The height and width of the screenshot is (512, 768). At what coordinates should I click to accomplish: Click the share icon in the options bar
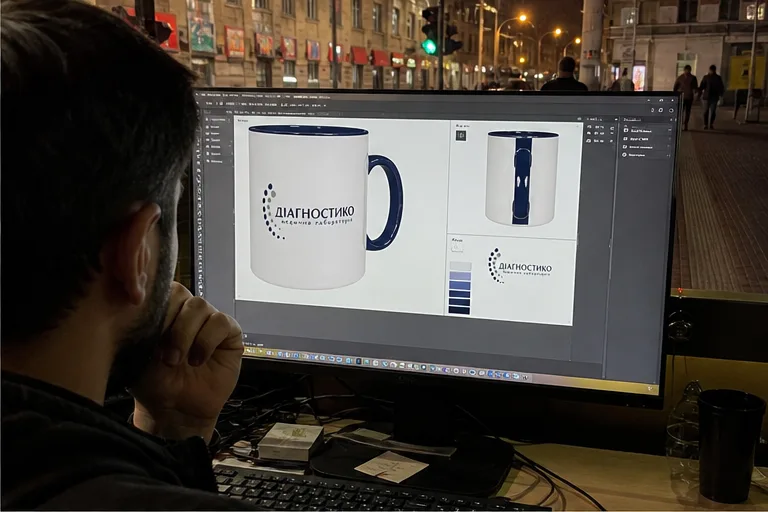[671, 110]
